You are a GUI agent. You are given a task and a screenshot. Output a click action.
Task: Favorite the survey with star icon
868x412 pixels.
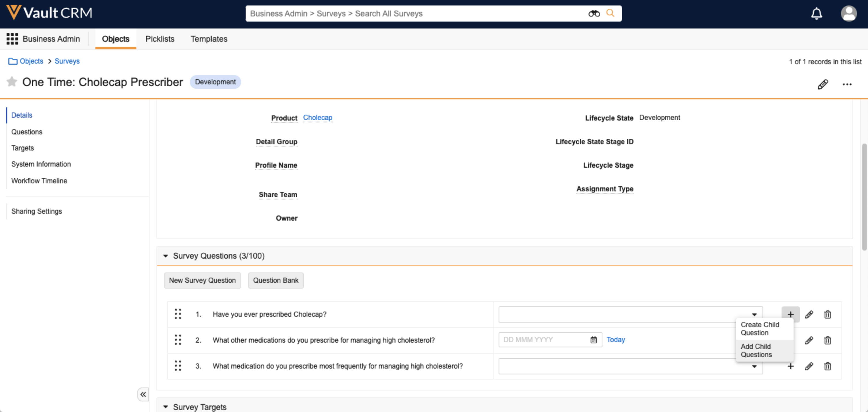tap(12, 82)
